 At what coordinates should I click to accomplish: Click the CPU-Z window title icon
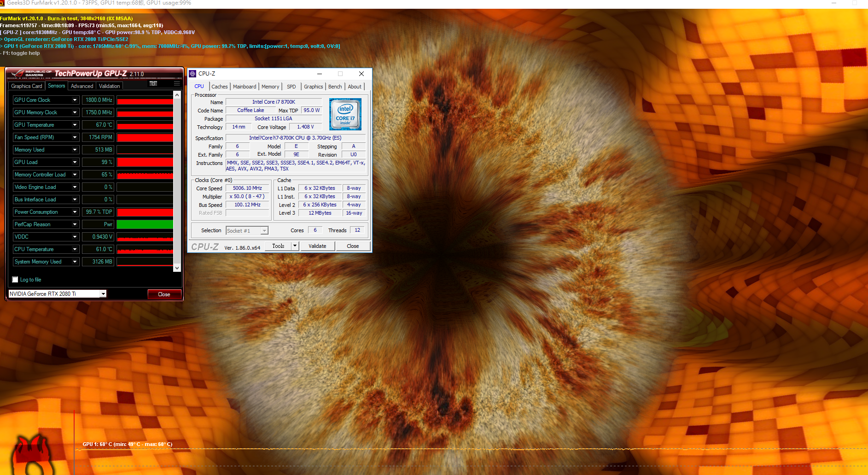click(193, 74)
